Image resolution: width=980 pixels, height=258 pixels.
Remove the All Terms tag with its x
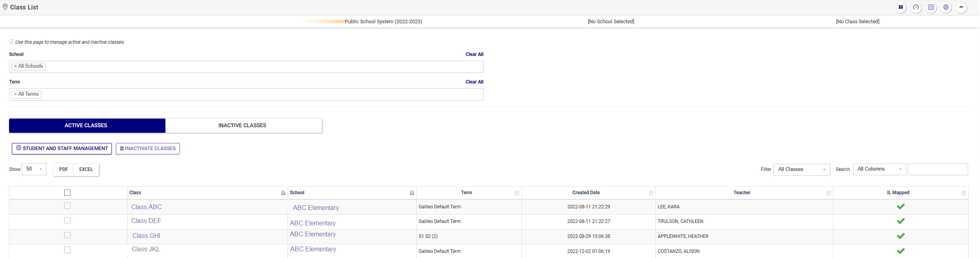15,95
